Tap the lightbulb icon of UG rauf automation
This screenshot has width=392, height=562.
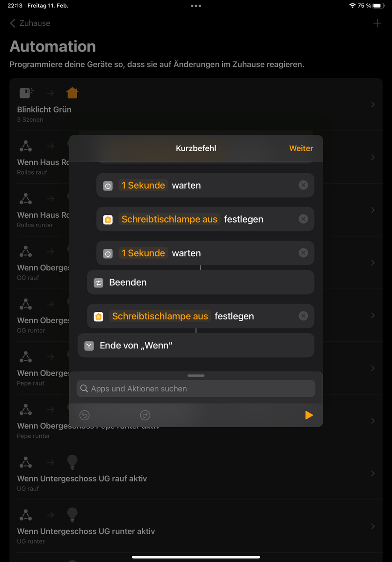click(72, 462)
